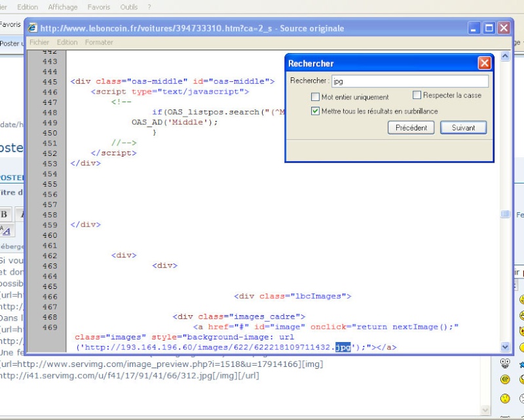Click scroll up arrow in source viewer
The width and height of the screenshot is (524, 420).
pyautogui.click(x=505, y=56)
